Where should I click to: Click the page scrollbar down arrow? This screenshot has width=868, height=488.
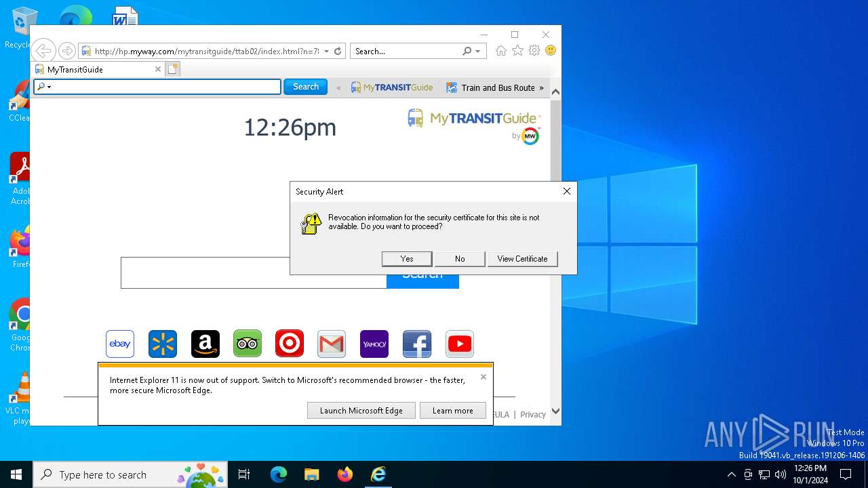555,411
